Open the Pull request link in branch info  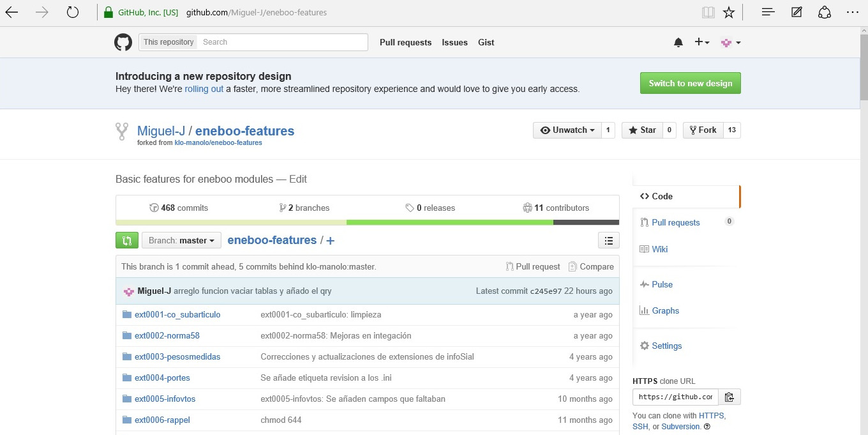point(533,266)
